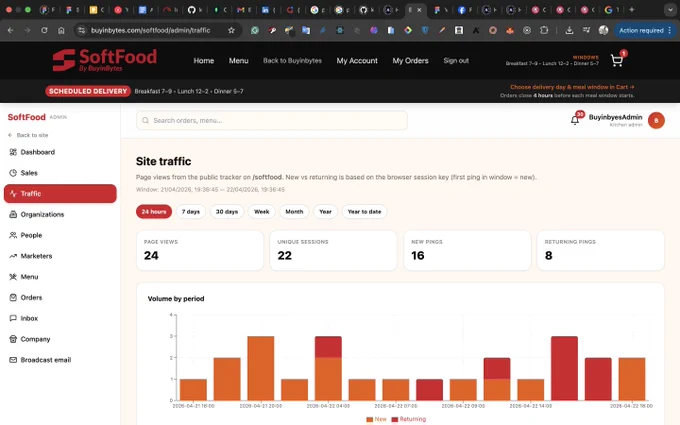Click the SoftFood admin sidebar logo
680x425 pixels.
tap(26, 117)
